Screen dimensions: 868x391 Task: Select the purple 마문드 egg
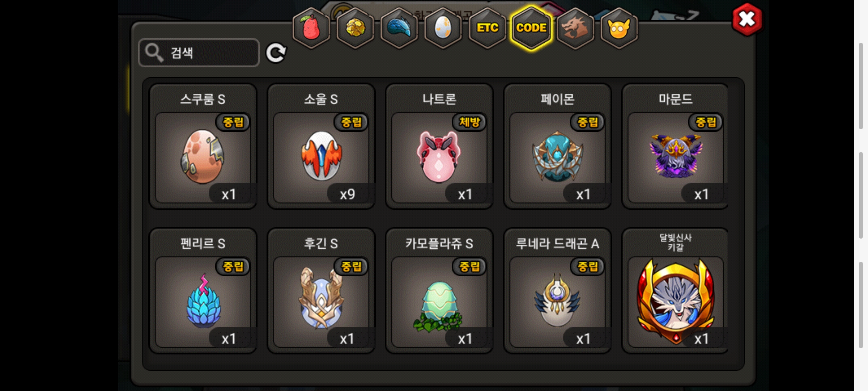pos(675,146)
